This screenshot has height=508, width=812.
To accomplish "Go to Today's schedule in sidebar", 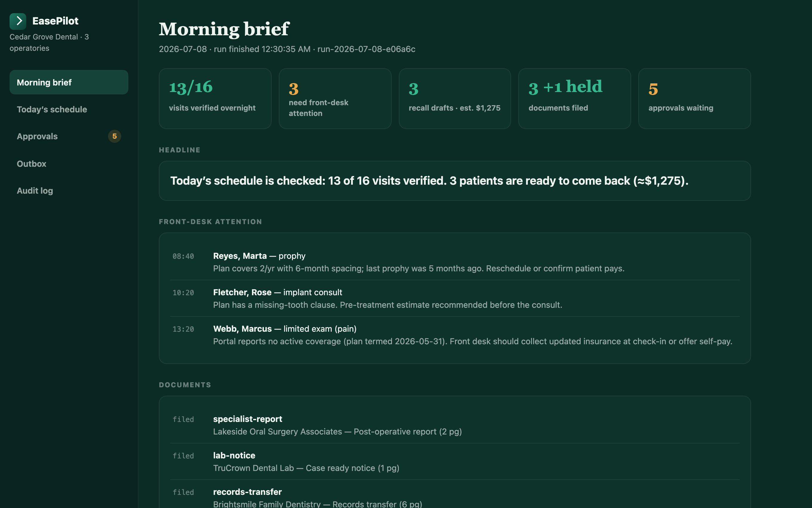I will point(69,110).
